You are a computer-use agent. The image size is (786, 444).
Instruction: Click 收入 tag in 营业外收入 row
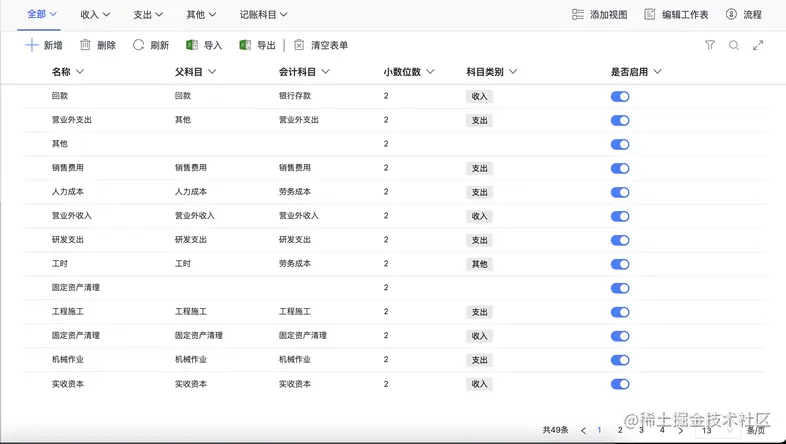click(479, 216)
